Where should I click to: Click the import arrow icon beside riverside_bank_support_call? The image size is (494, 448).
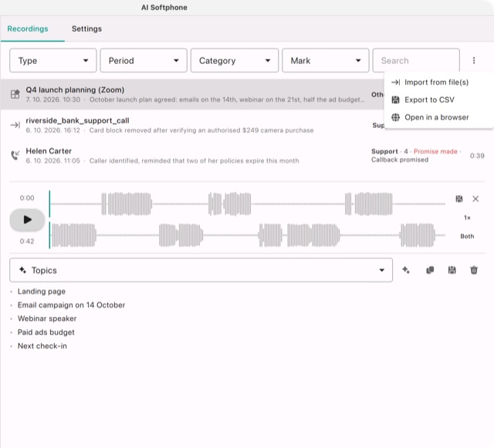tap(15, 125)
